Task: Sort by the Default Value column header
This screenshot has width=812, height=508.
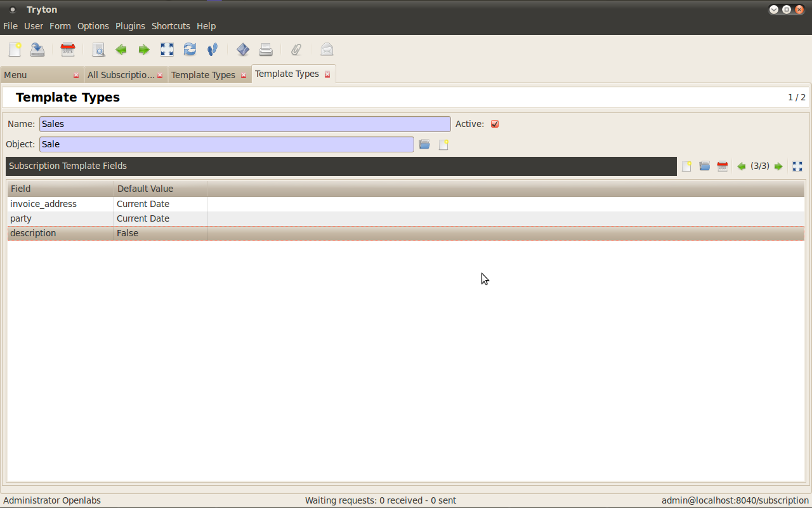Action: 160,189
